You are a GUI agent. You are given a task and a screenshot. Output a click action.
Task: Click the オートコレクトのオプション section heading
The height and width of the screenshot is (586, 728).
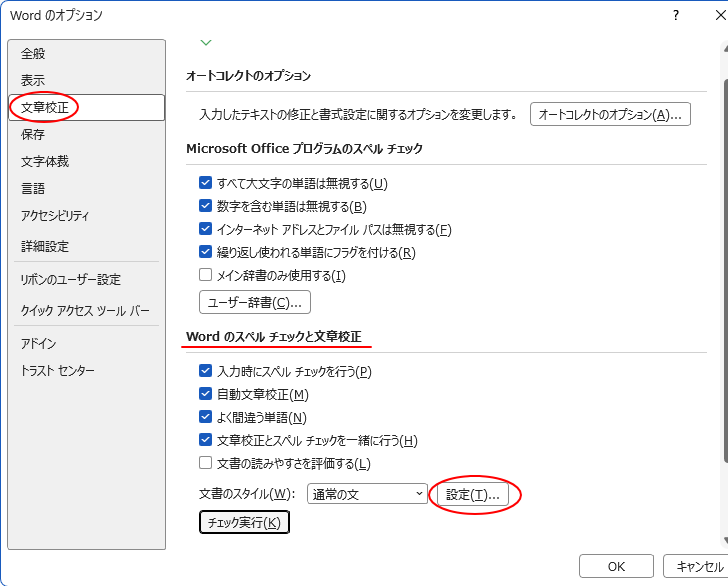click(x=248, y=76)
